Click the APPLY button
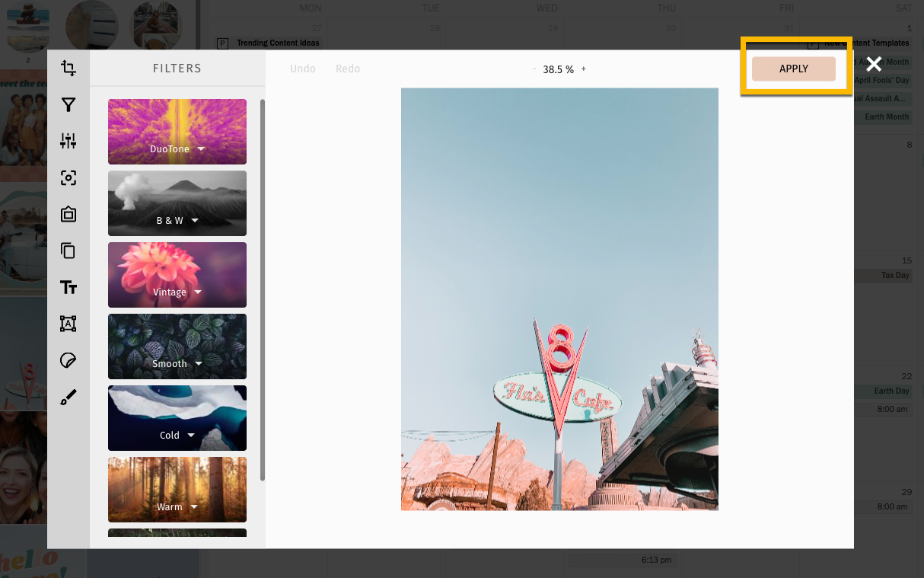Viewport: 924px width, 578px height. (794, 69)
